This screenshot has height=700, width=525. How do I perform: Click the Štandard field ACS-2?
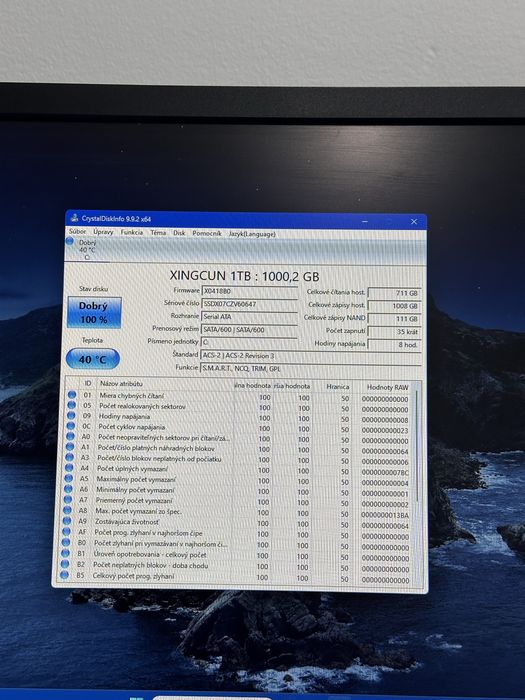(x=311, y=356)
